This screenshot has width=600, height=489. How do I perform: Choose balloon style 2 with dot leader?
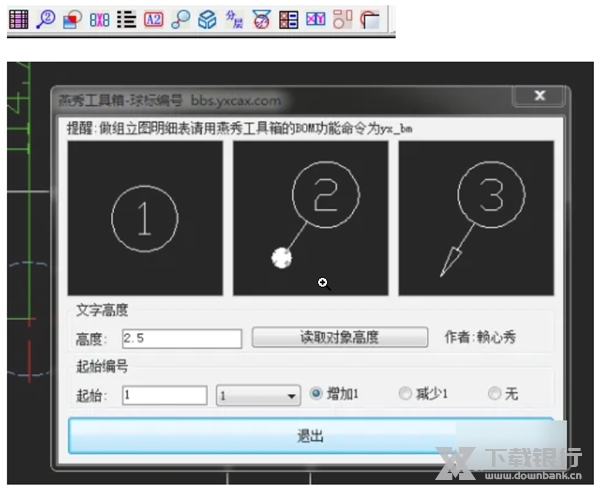pos(311,218)
